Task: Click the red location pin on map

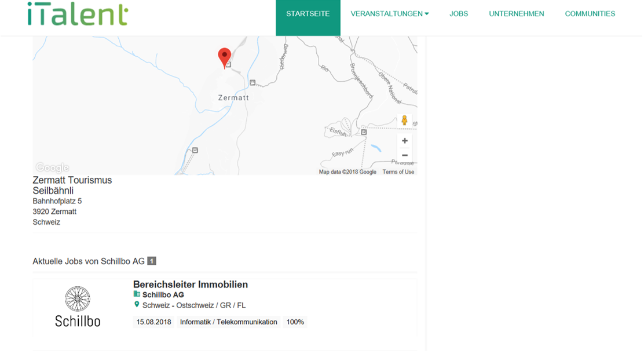Action: (x=224, y=58)
